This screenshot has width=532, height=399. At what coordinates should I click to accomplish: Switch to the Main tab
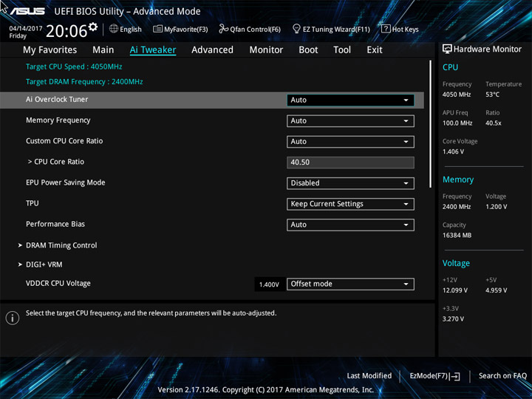coord(103,50)
